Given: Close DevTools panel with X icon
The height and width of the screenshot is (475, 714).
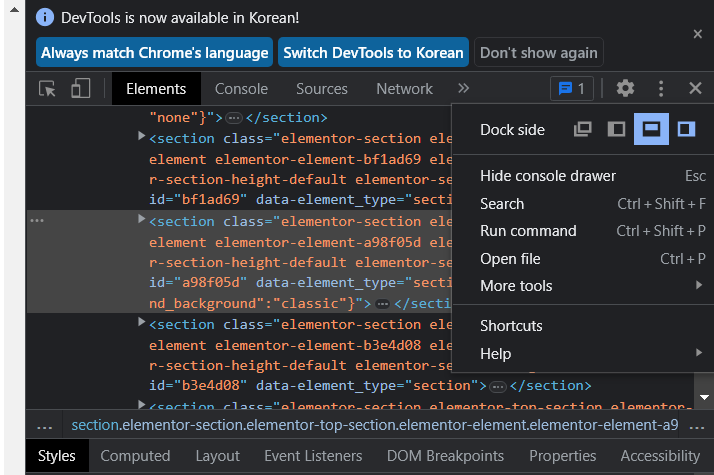Looking at the screenshot, I should click(695, 88).
